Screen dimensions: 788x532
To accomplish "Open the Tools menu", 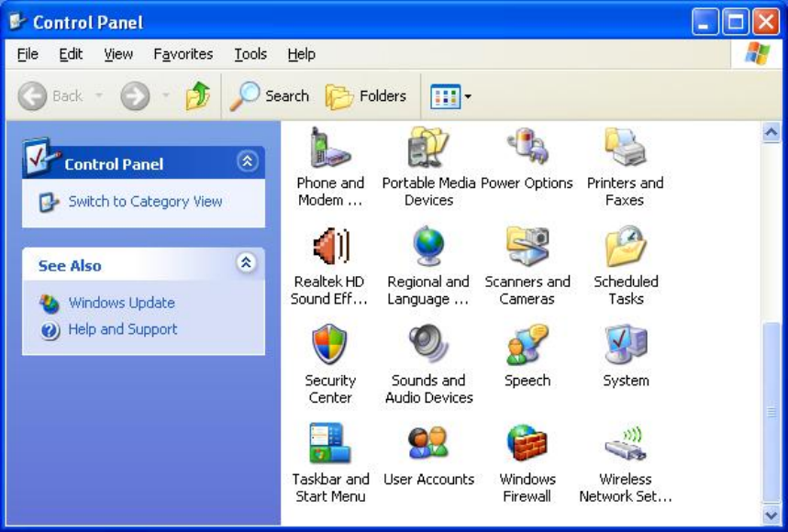I will point(250,54).
